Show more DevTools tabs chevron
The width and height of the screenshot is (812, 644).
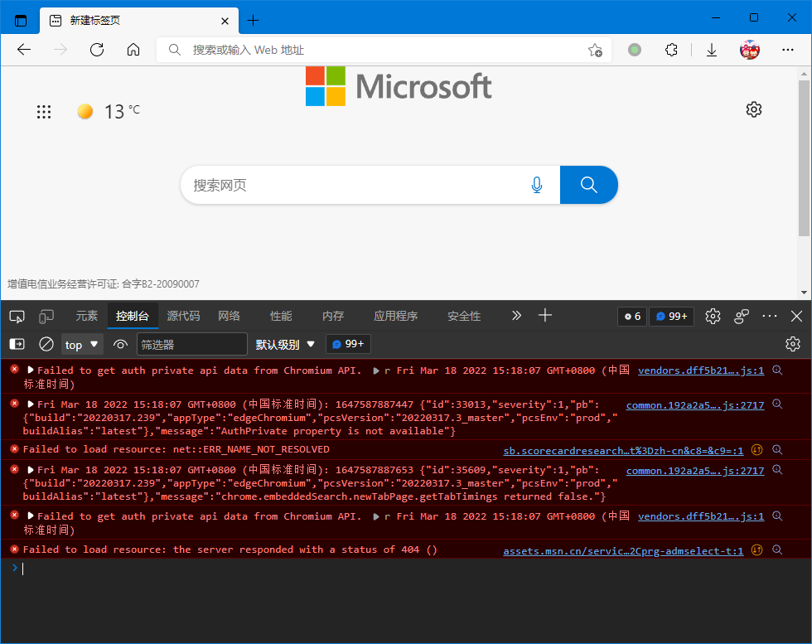pyautogui.click(x=516, y=316)
